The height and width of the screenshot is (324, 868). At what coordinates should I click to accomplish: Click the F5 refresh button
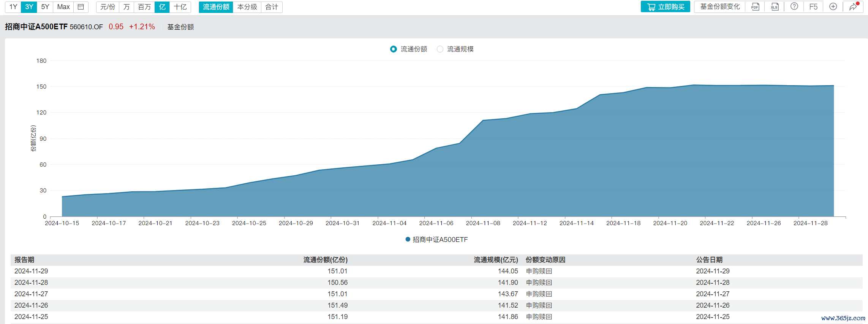[813, 7]
